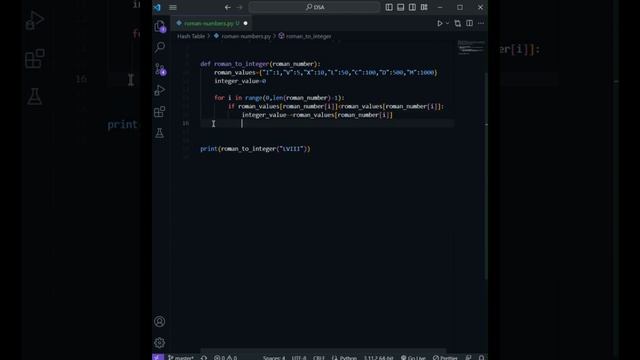Click Spaces: 4 indentation setting
Screen dimensions: 640x360
[274, 358]
